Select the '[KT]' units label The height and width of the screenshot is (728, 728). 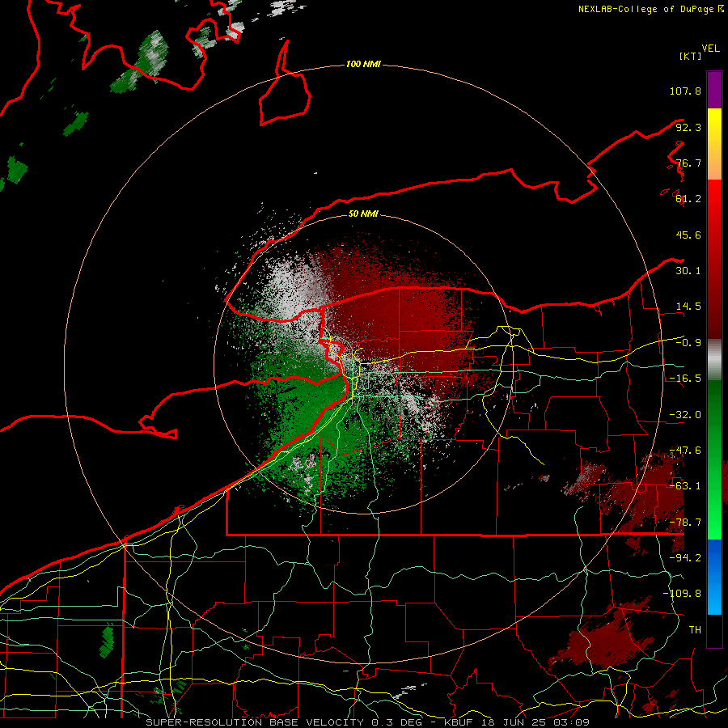pos(691,56)
